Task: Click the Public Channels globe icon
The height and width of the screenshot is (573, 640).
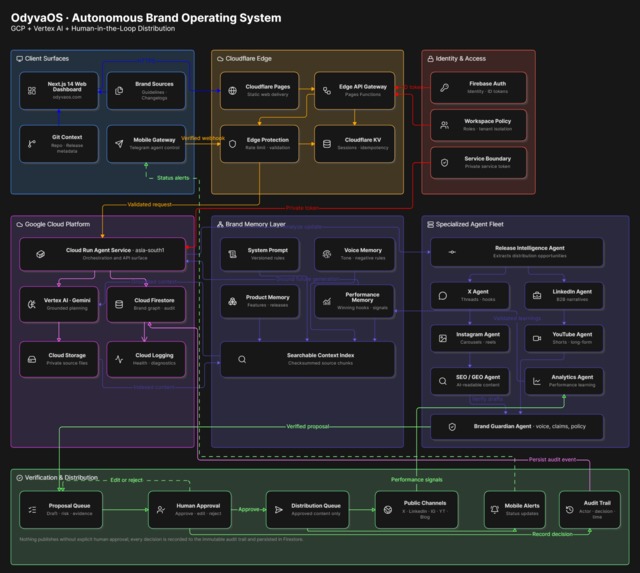Action: click(x=388, y=509)
